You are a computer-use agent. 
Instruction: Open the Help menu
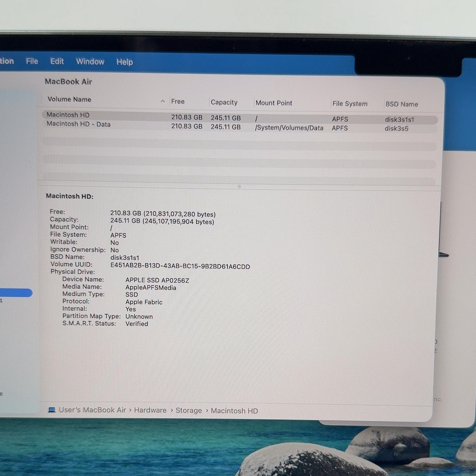(125, 62)
